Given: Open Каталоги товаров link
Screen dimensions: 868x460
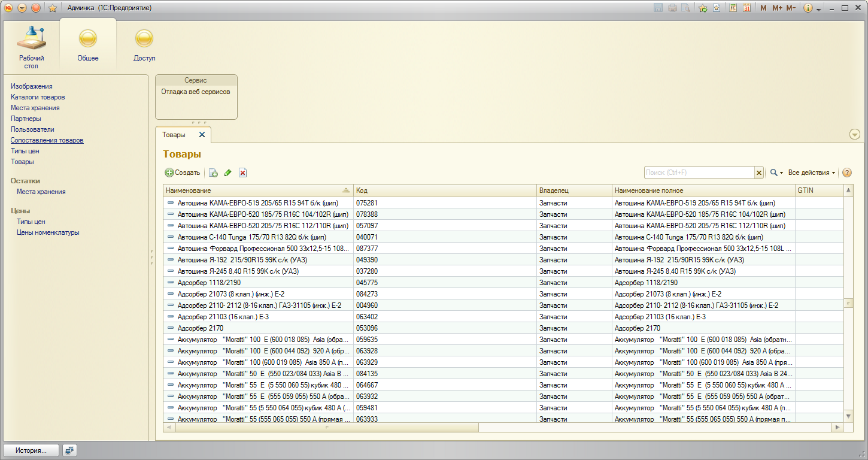Looking at the screenshot, I should pyautogui.click(x=38, y=97).
